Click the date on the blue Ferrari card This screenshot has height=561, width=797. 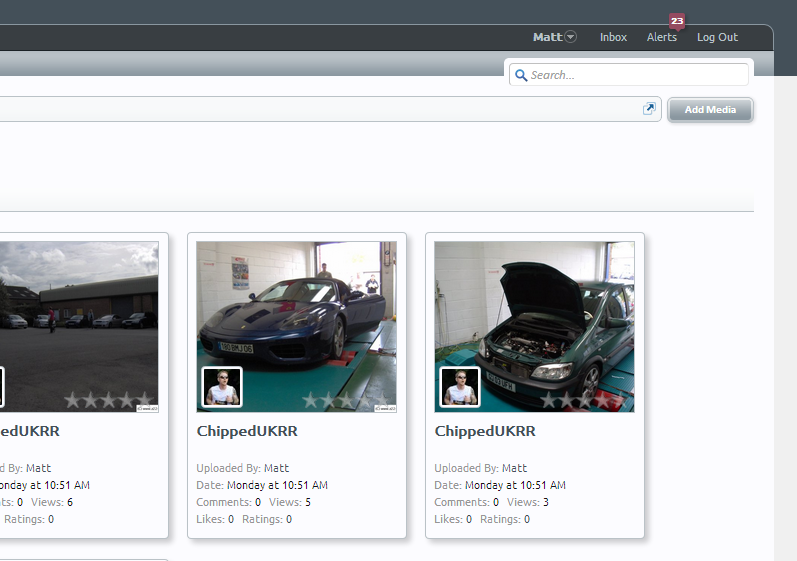(277, 485)
